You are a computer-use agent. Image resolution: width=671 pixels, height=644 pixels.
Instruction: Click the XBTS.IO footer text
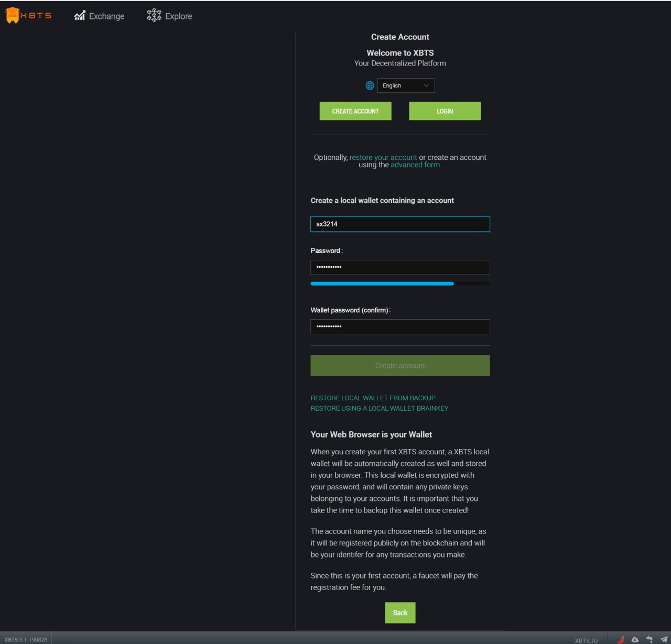(x=586, y=640)
